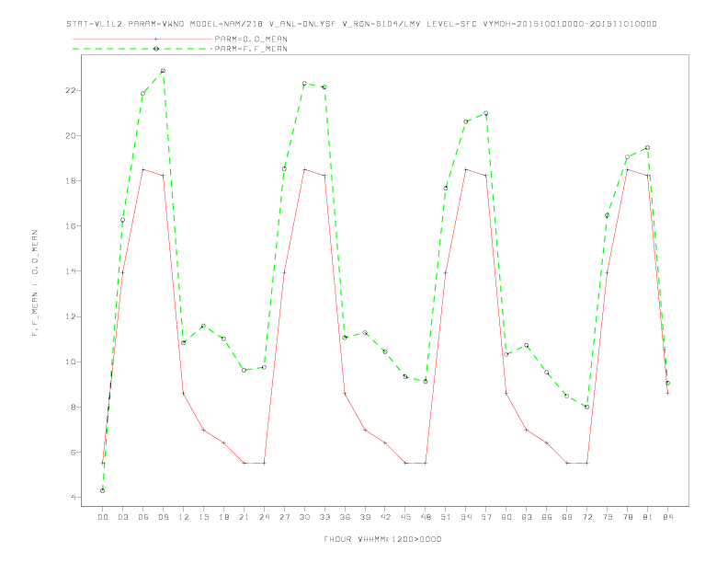This screenshot has height=563, width=728.
Task: Click the vertical axis title F.F_MEAN | O.O_MEAN
Action: coord(35,283)
